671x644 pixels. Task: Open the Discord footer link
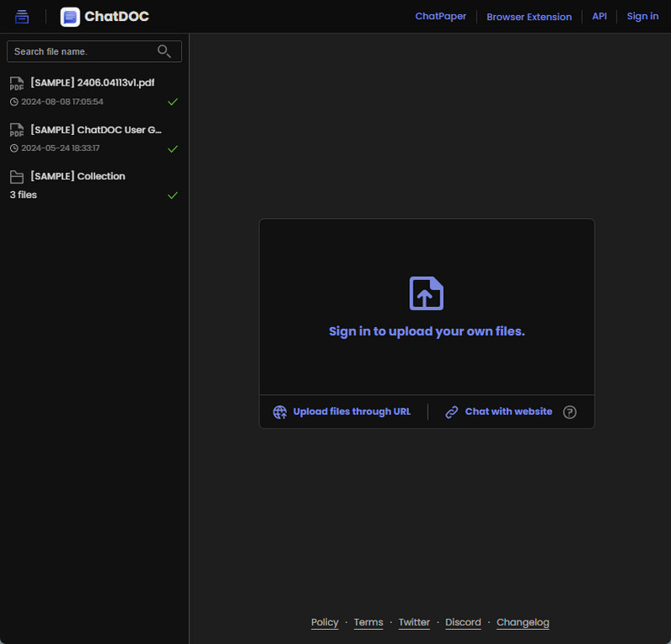(x=463, y=622)
